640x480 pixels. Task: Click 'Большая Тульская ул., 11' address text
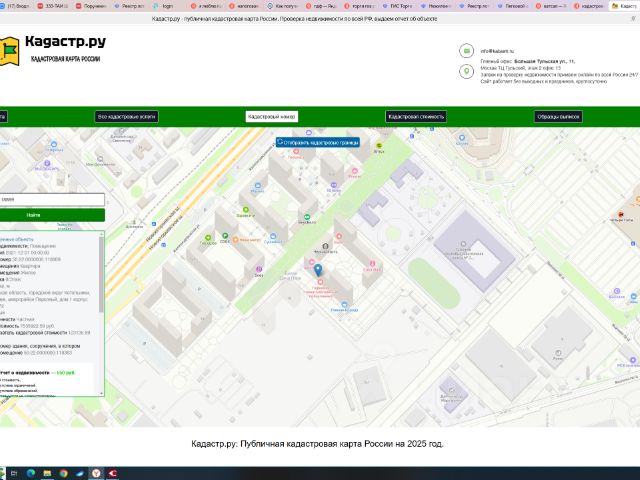click(544, 61)
